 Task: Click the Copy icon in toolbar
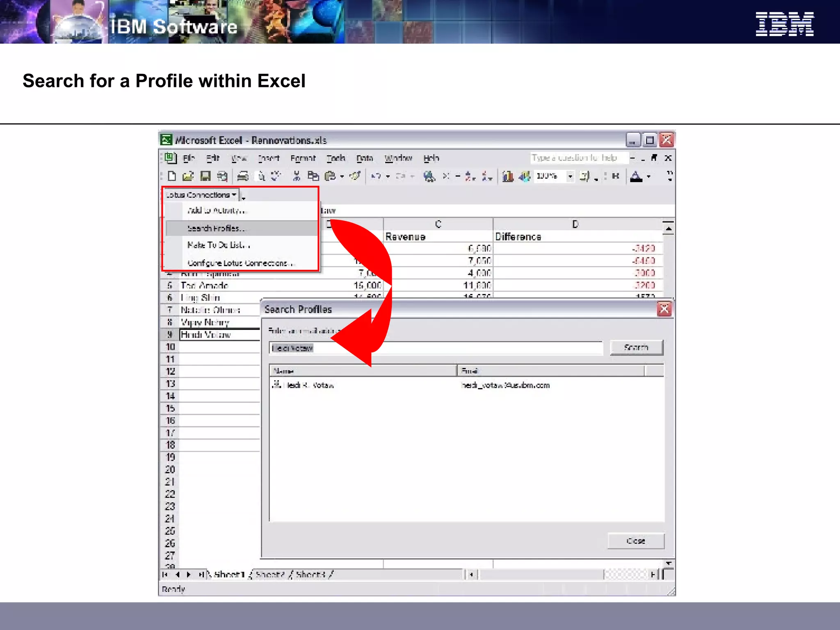tap(313, 176)
